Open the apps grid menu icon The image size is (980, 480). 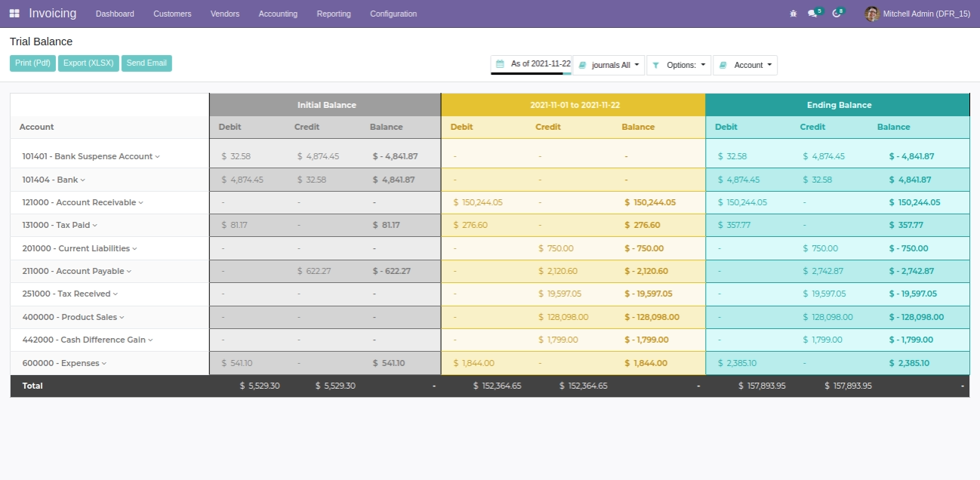14,14
